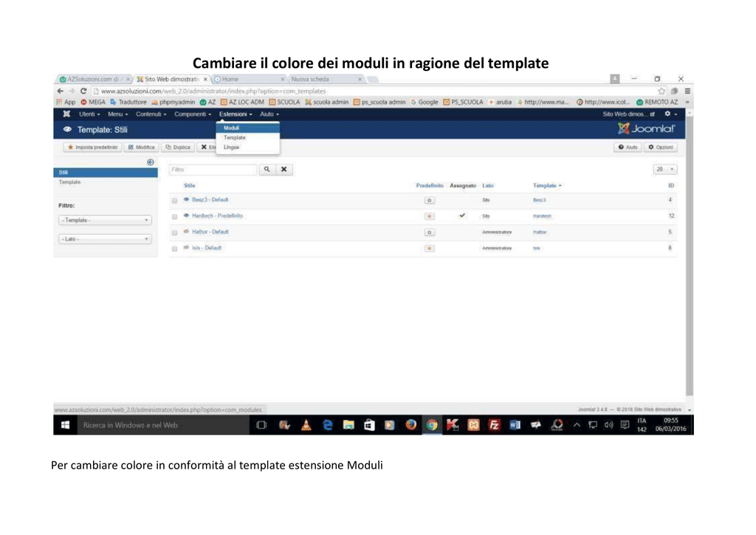
Task: Open FileZilla from the taskbar
Action: click(x=494, y=425)
